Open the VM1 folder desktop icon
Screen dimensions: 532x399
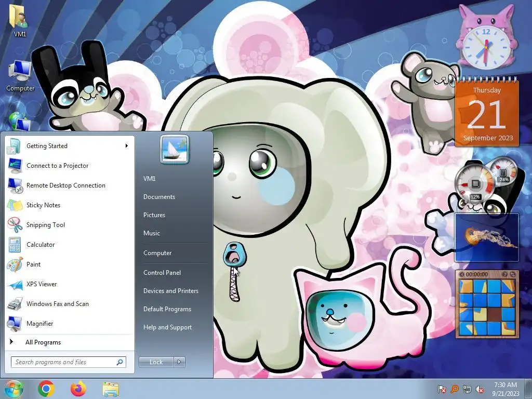[20, 20]
